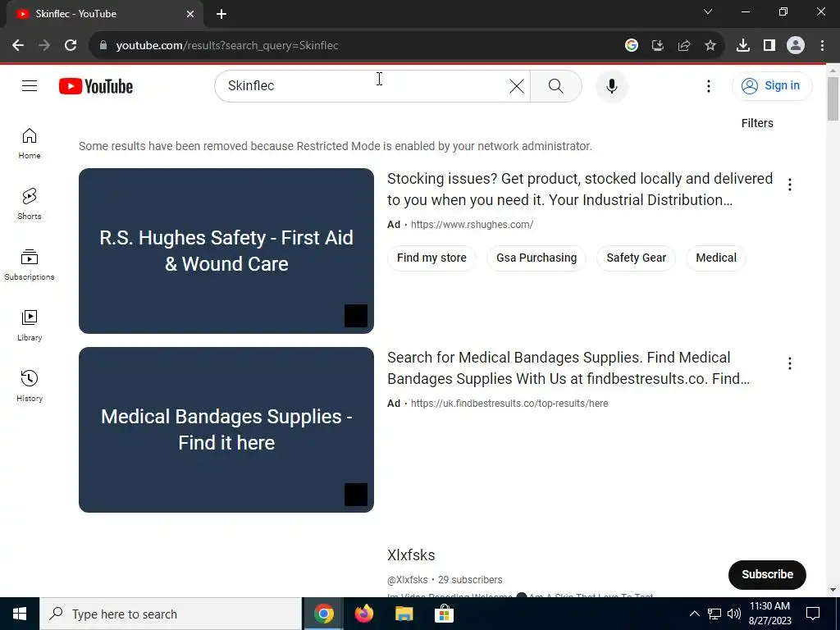This screenshot has height=630, width=840.
Task: Close the Skinflec - YouTube tab
Action: [x=190, y=14]
